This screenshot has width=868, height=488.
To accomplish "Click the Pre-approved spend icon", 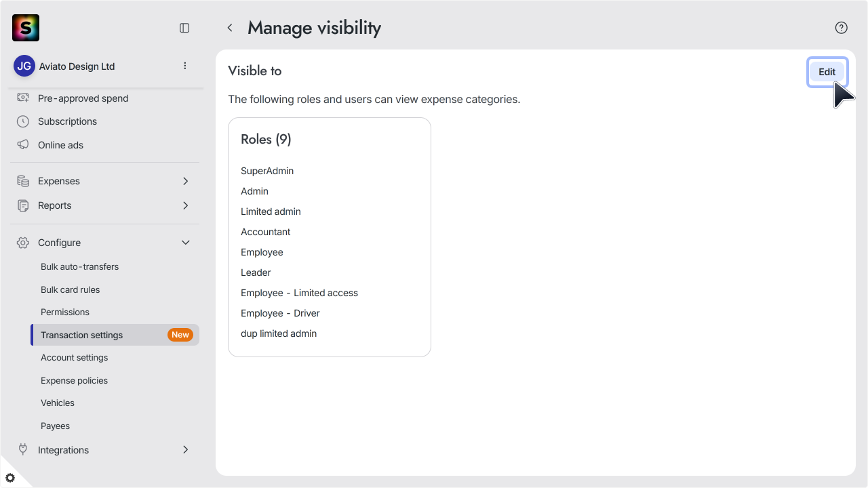I will pyautogui.click(x=23, y=98).
